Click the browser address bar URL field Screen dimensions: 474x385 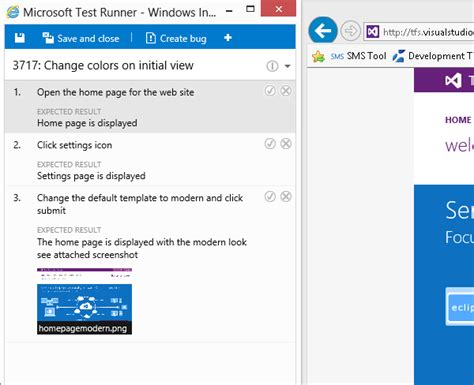419,32
